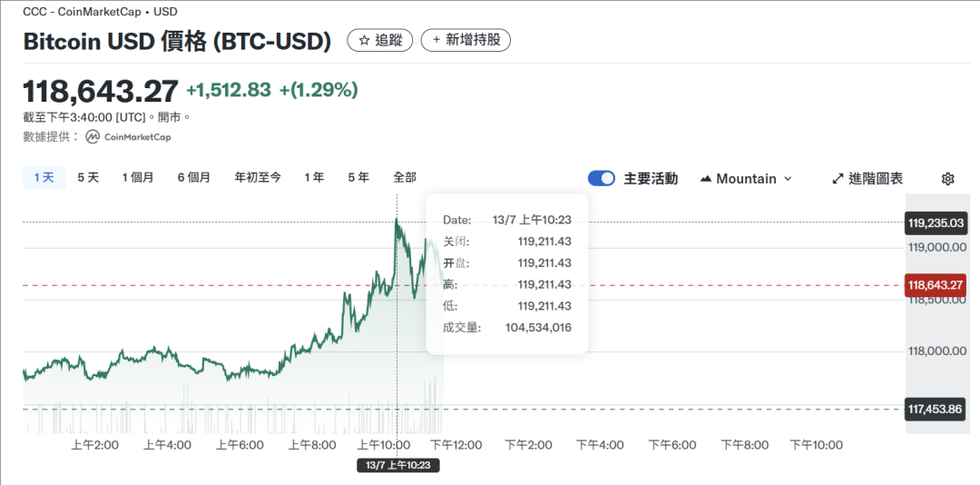Select the 6 個月 range tab
The image size is (980, 485).
click(194, 178)
